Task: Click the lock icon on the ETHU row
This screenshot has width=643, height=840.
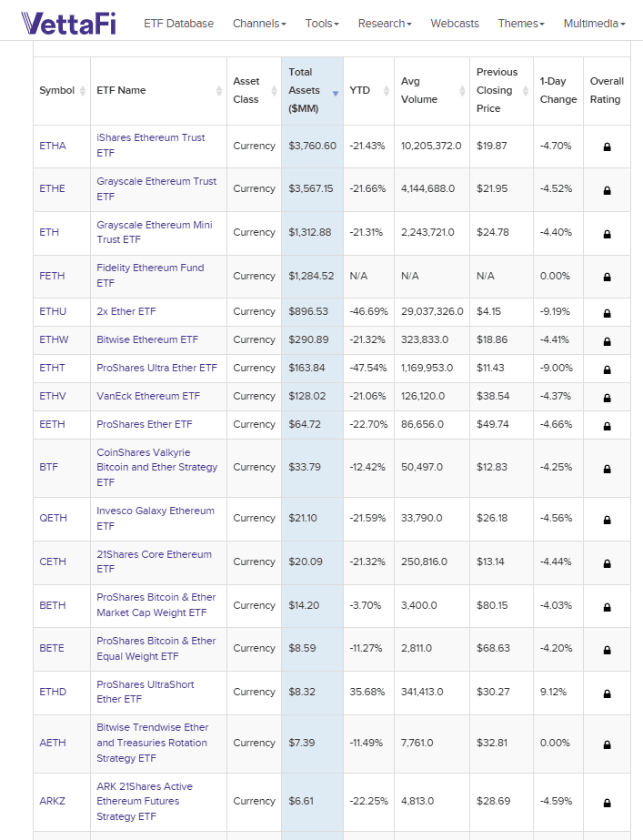Action: pos(607,311)
